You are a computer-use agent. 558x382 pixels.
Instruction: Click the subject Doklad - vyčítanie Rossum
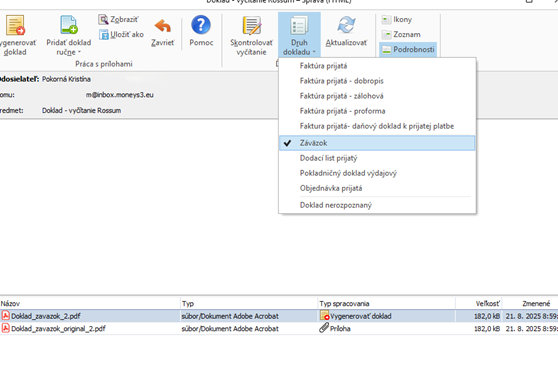pos(81,110)
